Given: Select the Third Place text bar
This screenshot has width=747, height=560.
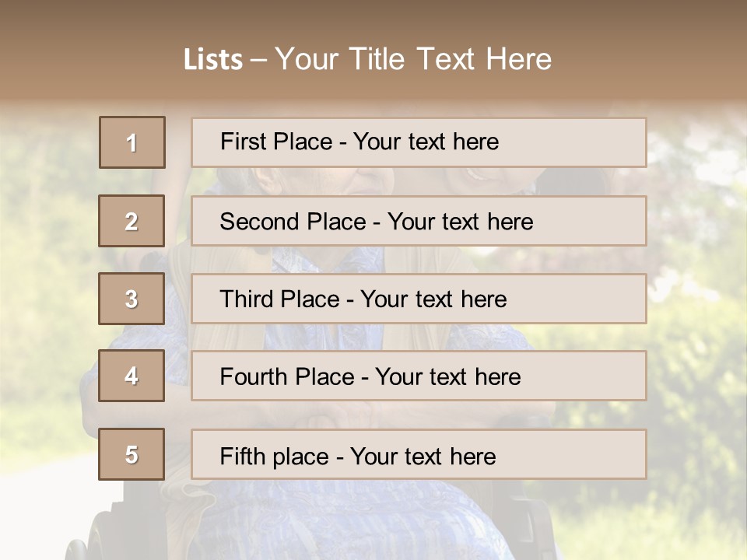Looking at the screenshot, I should coord(419,299).
